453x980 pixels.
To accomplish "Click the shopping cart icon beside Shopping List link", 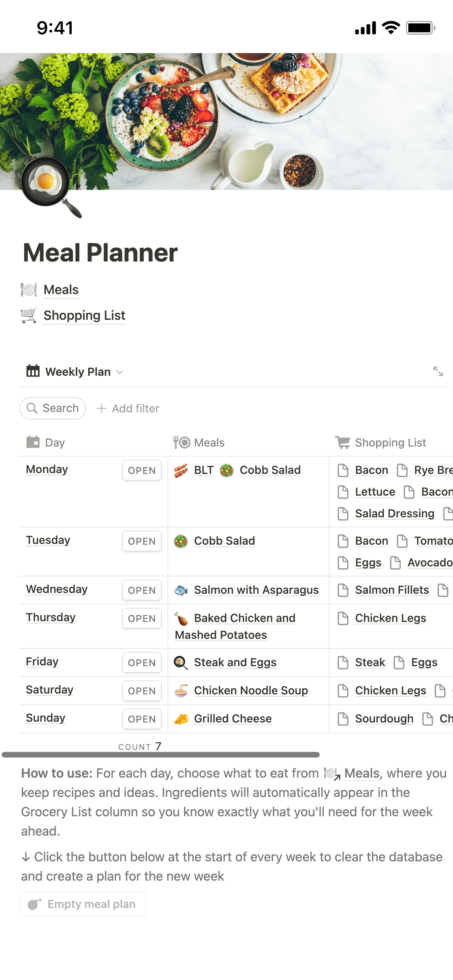I will 29,315.
